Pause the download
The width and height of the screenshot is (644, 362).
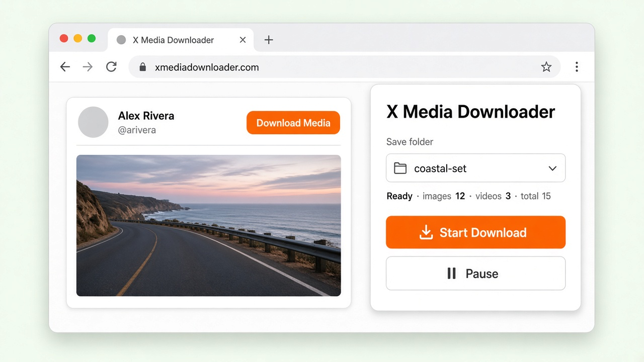pyautogui.click(x=475, y=274)
